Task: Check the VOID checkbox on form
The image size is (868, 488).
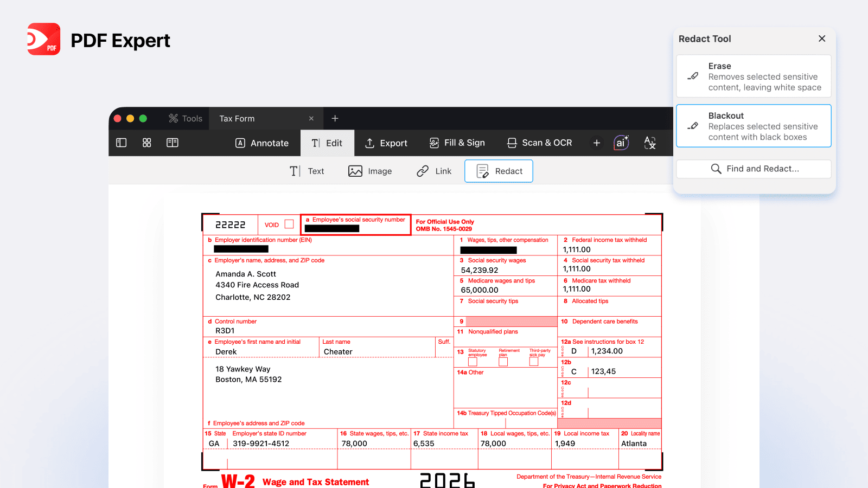Action: click(289, 224)
